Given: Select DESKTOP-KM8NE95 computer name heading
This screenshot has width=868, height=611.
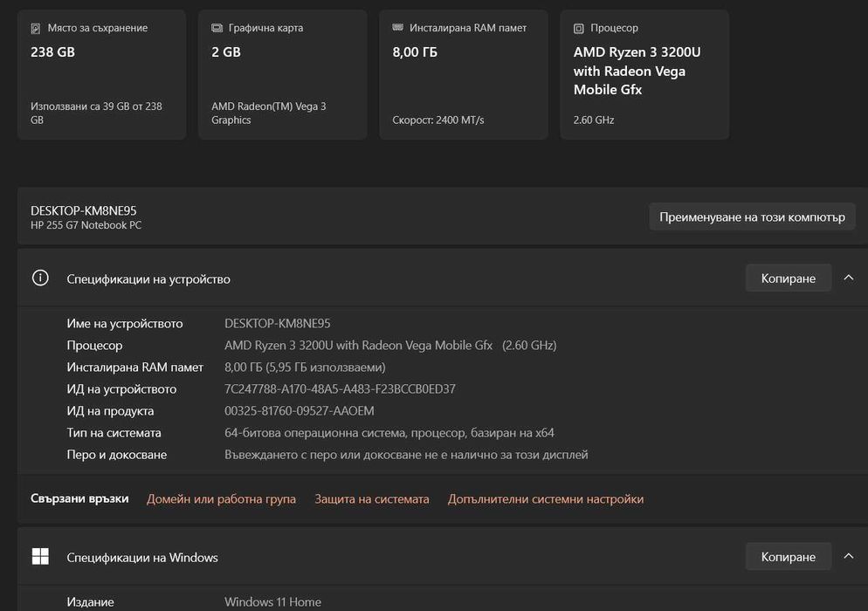Looking at the screenshot, I should tap(84, 210).
